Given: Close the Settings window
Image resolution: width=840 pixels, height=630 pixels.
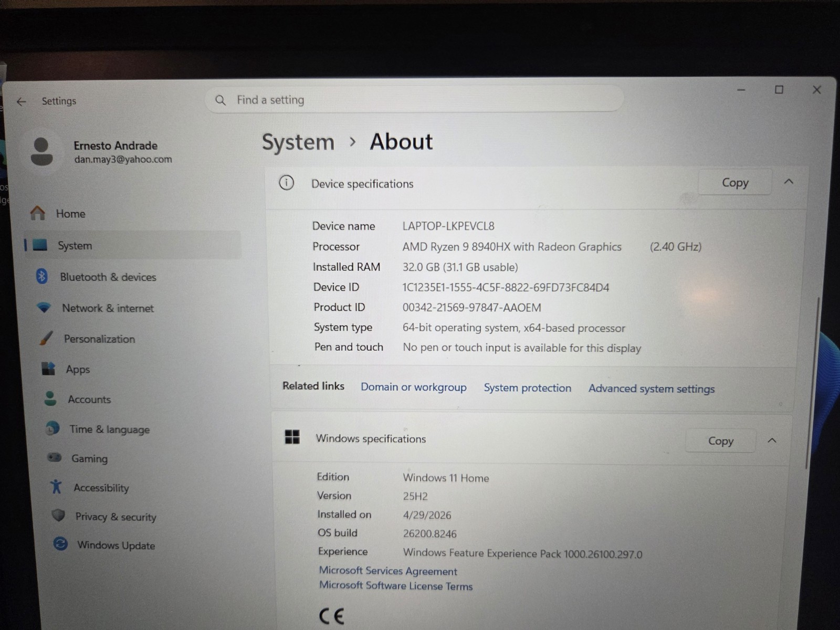Looking at the screenshot, I should pos(817,90).
